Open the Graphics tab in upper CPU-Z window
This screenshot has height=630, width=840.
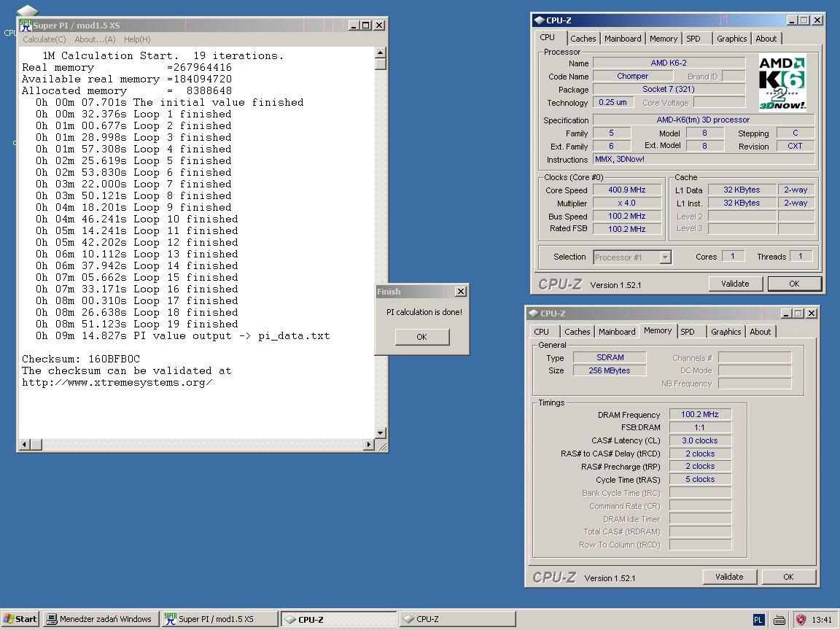click(731, 39)
